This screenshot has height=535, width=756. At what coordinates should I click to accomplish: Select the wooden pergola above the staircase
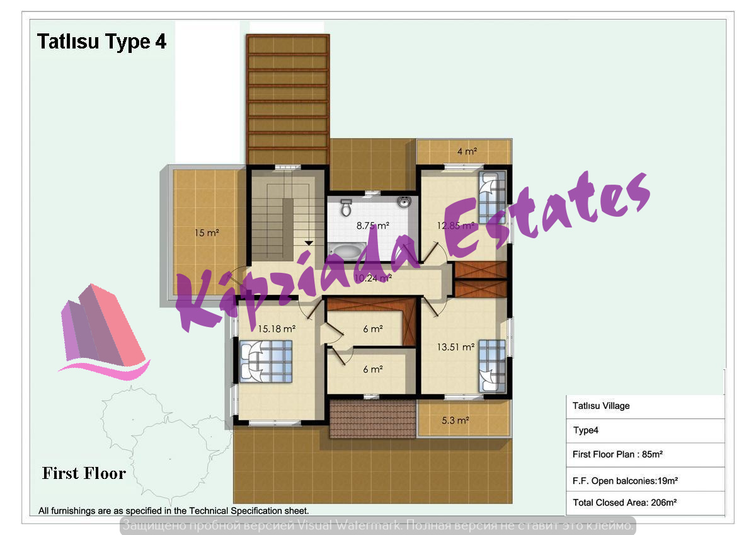click(x=288, y=99)
